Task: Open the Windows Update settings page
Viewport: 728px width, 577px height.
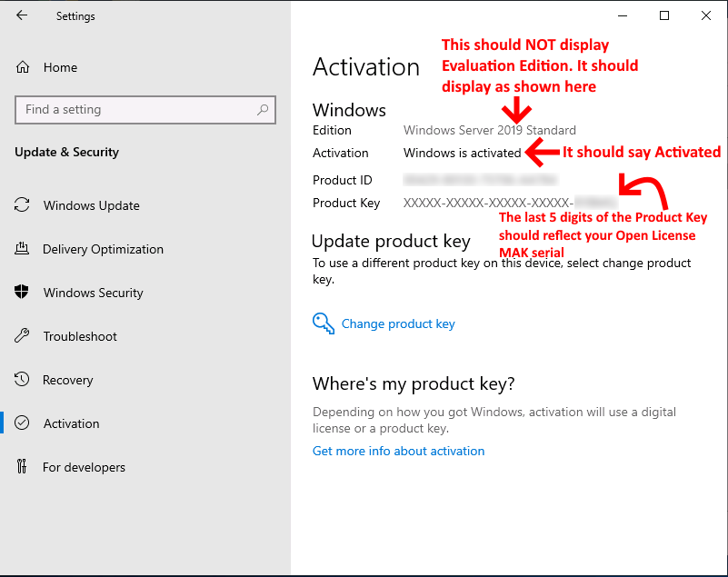Action: click(x=91, y=205)
